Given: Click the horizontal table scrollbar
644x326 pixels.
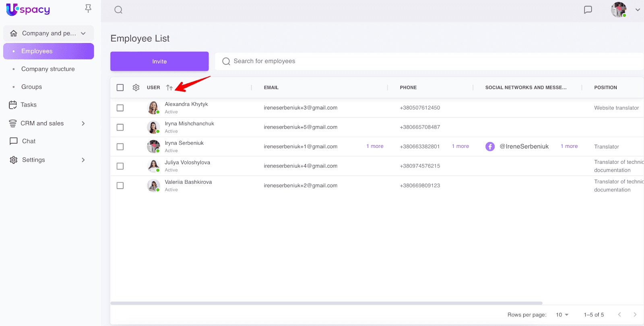Looking at the screenshot, I should (326, 303).
